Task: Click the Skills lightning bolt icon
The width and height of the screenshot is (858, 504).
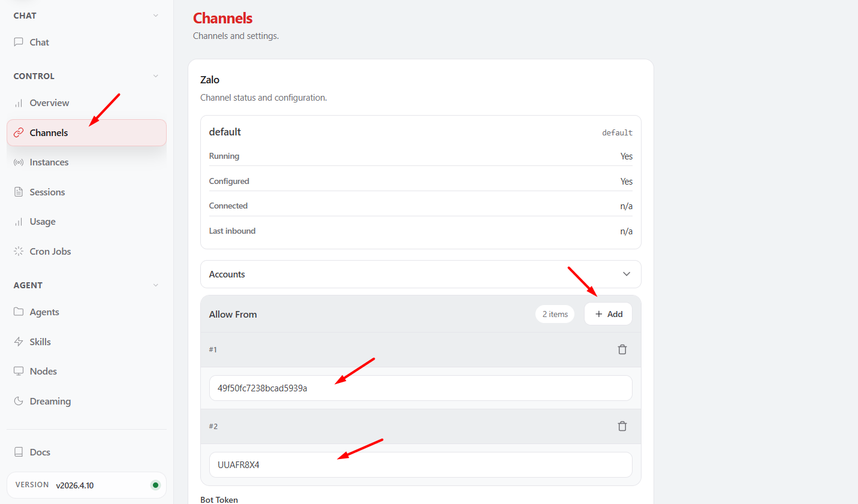Action: [19, 342]
